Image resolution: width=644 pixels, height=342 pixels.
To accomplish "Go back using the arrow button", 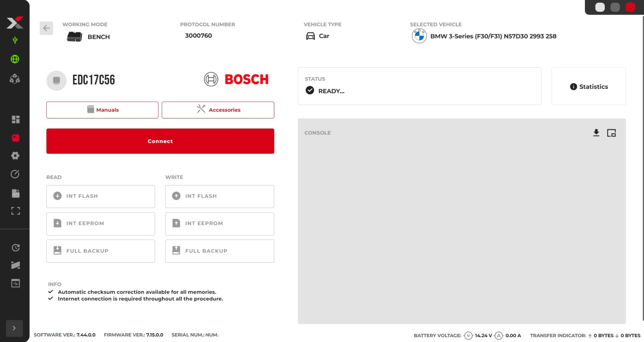I will click(46, 28).
